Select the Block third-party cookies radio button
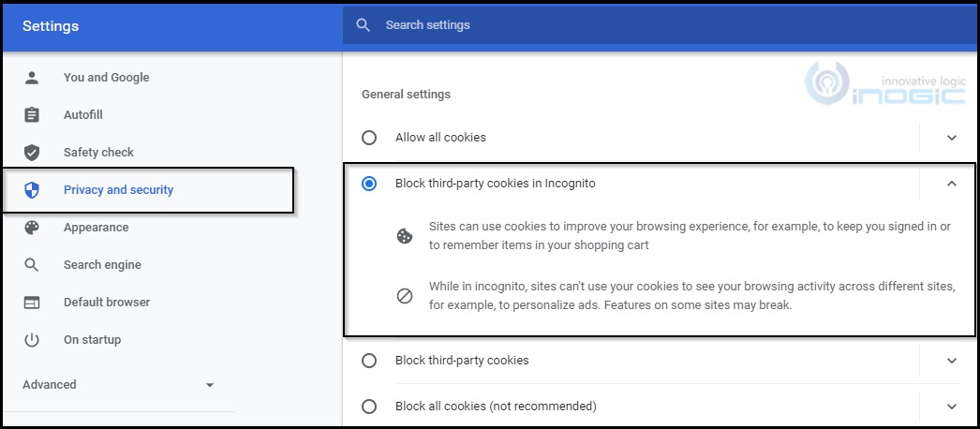980x429 pixels. click(x=369, y=361)
